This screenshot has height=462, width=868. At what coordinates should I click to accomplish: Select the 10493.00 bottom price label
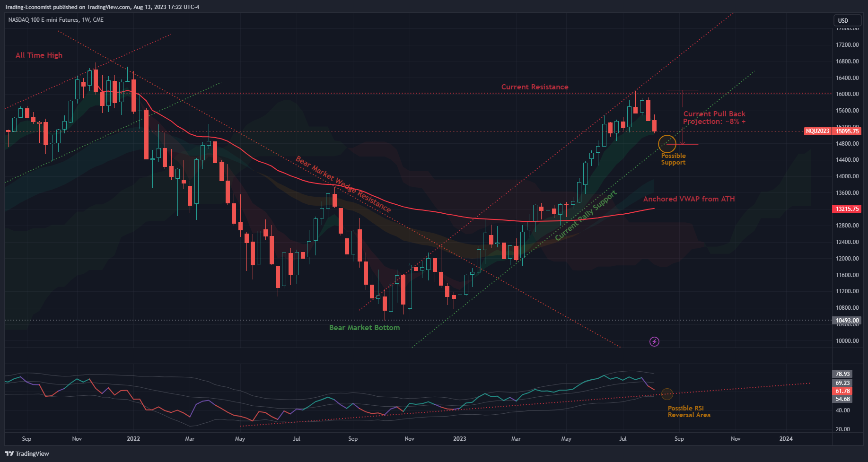pyautogui.click(x=847, y=320)
